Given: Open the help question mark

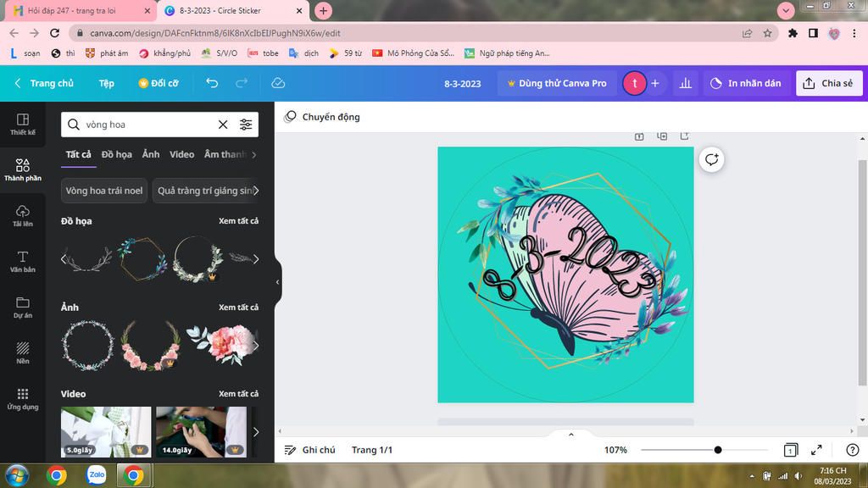Looking at the screenshot, I should point(853,450).
